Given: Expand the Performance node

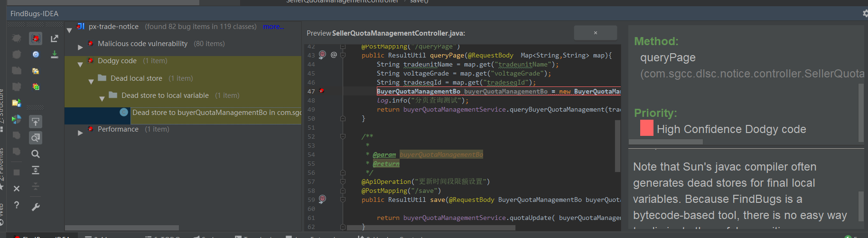Looking at the screenshot, I should [x=80, y=133].
